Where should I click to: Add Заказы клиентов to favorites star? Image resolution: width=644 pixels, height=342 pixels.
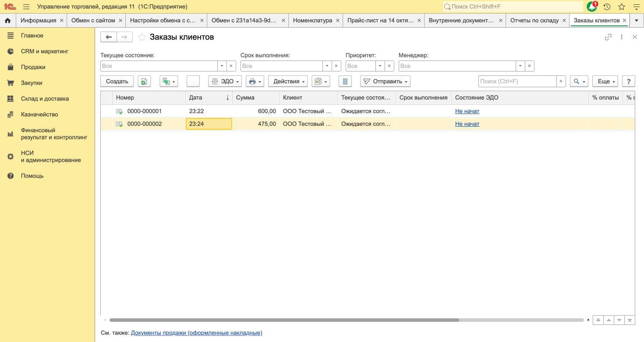click(x=142, y=37)
